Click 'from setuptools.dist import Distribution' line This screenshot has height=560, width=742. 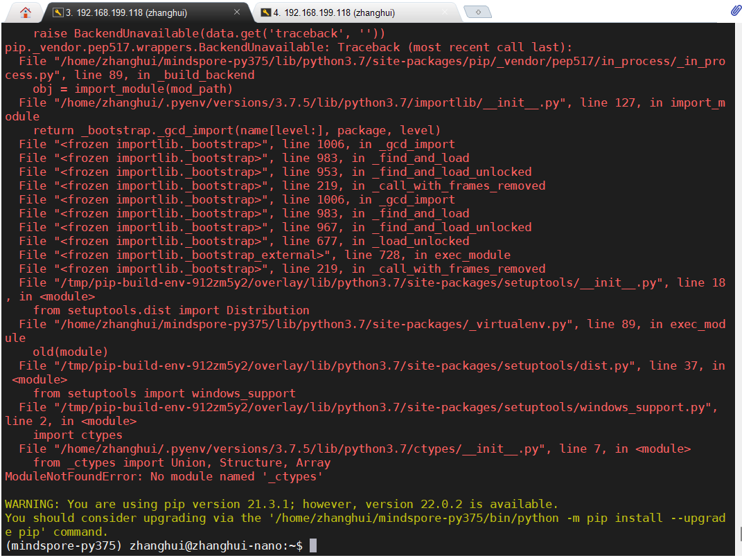click(x=171, y=310)
